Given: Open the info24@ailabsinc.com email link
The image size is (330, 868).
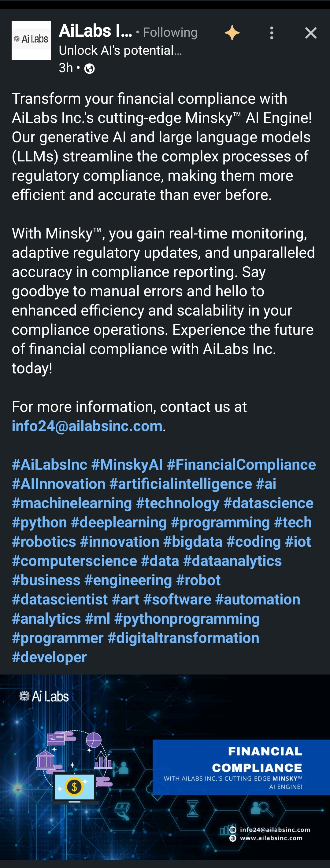Looking at the screenshot, I should tap(87, 426).
